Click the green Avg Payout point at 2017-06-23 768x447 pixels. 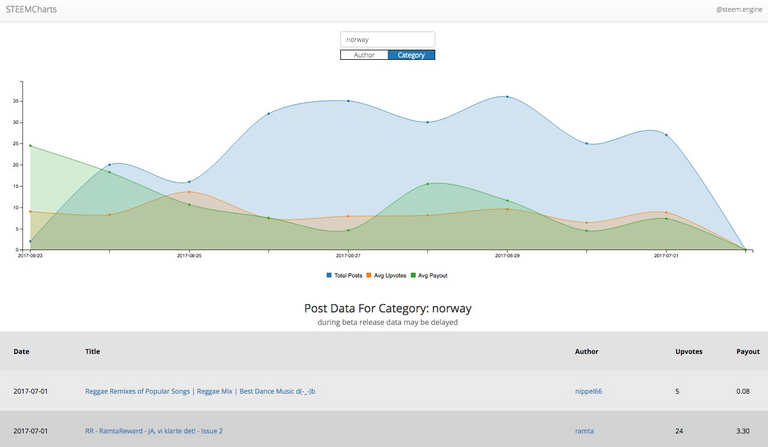30,146
